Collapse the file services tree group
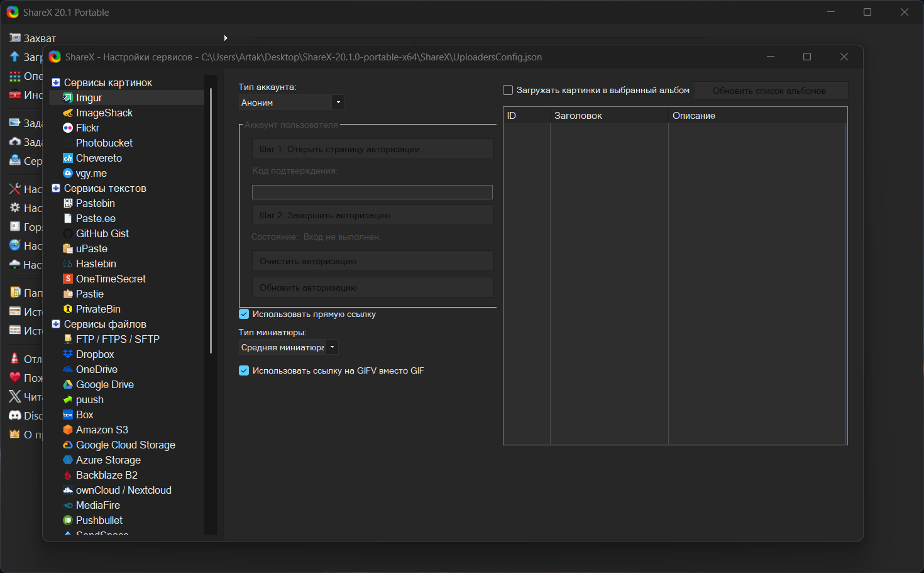The width and height of the screenshot is (924, 573). 56,324
